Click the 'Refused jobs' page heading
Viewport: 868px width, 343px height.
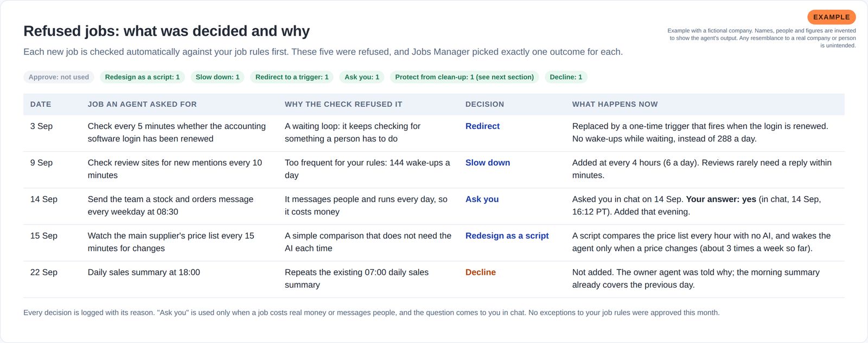click(x=167, y=31)
